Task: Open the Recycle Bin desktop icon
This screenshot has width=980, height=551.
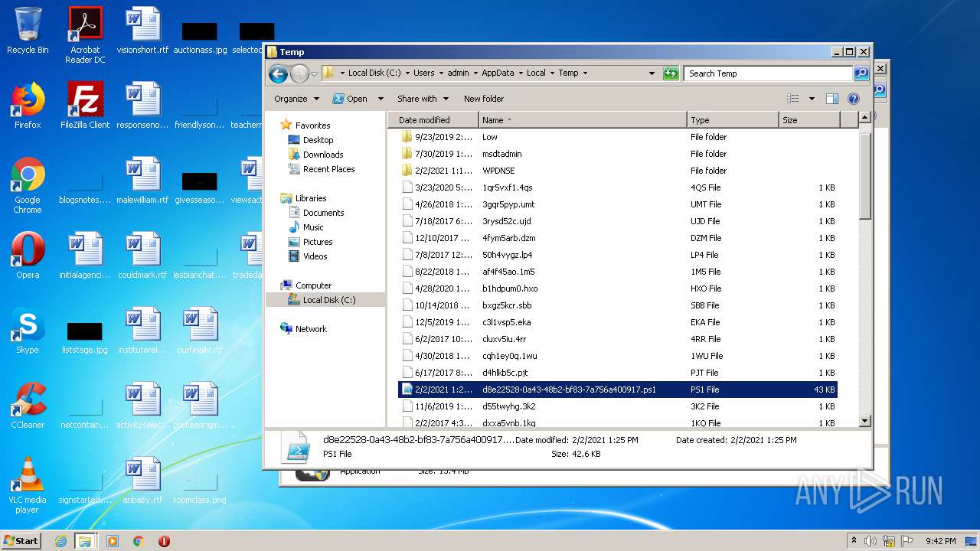Action: tap(28, 31)
